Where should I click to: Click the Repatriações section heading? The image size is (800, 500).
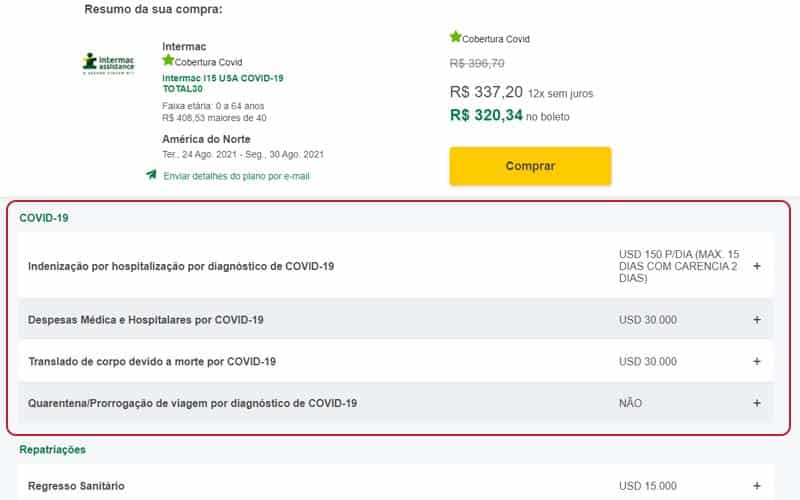53,449
